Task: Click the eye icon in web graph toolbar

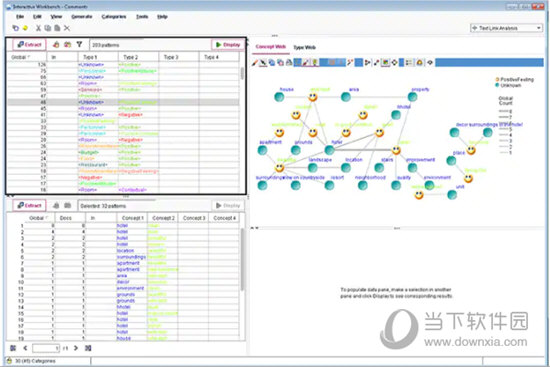Action: (430, 63)
